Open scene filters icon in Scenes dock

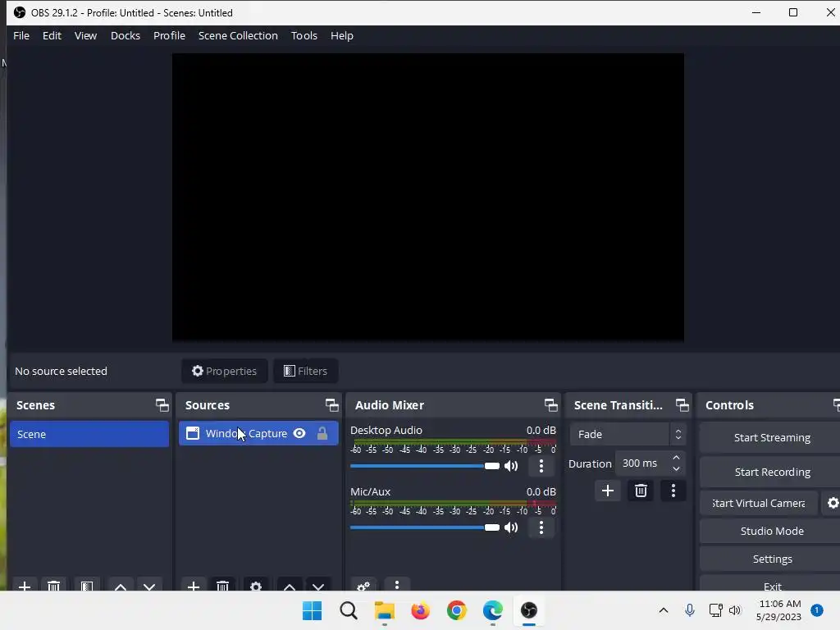point(87,586)
